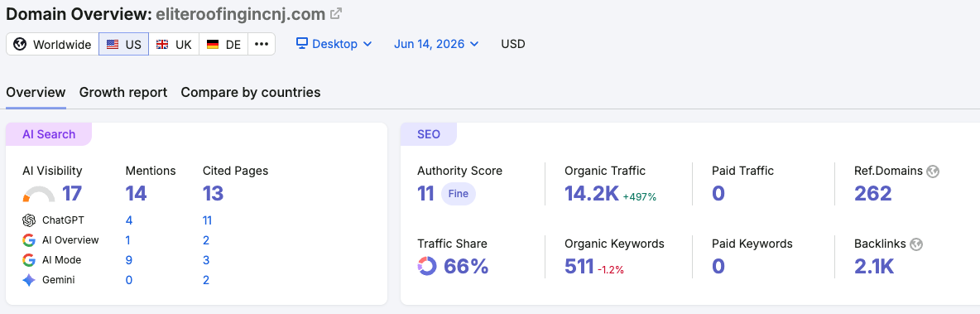Image resolution: width=980 pixels, height=314 pixels.
Task: Click the Paid Keywords label
Action: click(752, 244)
